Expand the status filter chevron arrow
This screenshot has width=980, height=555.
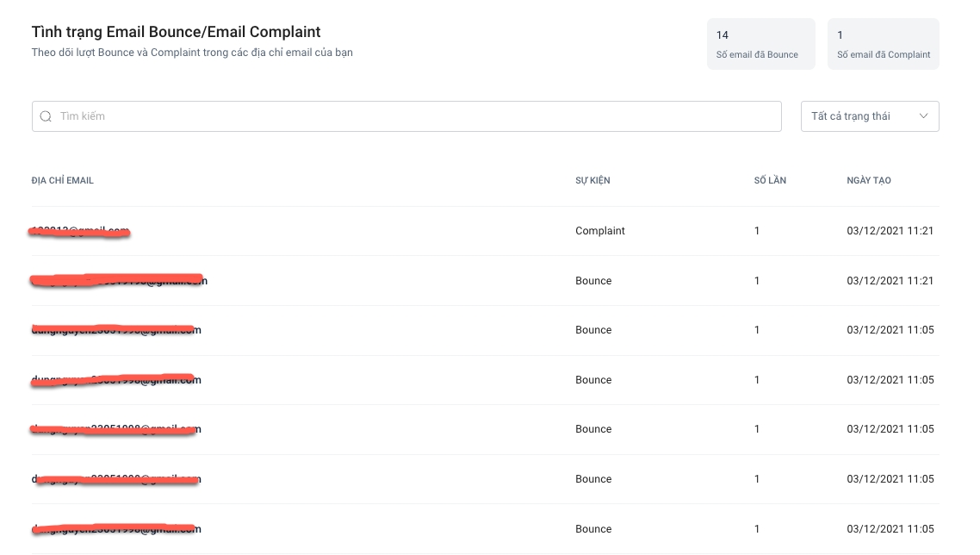[924, 116]
